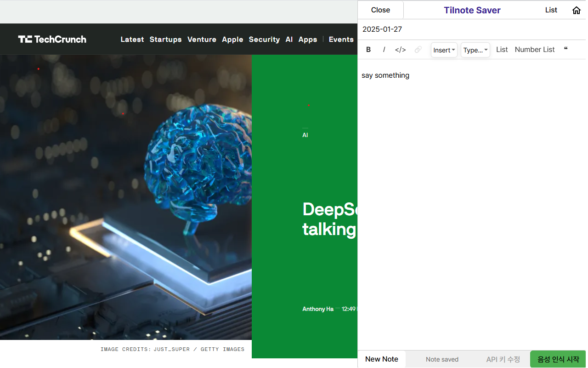Open the Venture section on TechCrunch
The image size is (588, 368).
pos(202,40)
